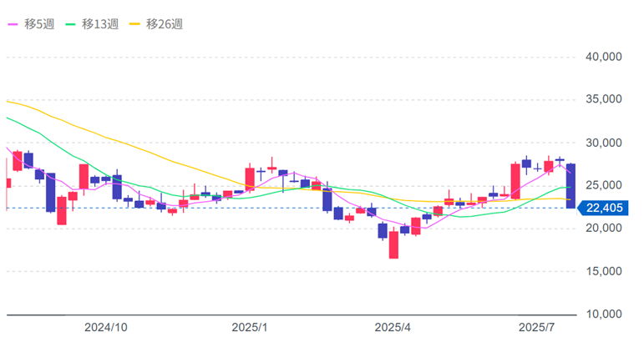Click the blue 22,405 current price tag
This screenshot has height=347, width=644.
click(x=602, y=208)
